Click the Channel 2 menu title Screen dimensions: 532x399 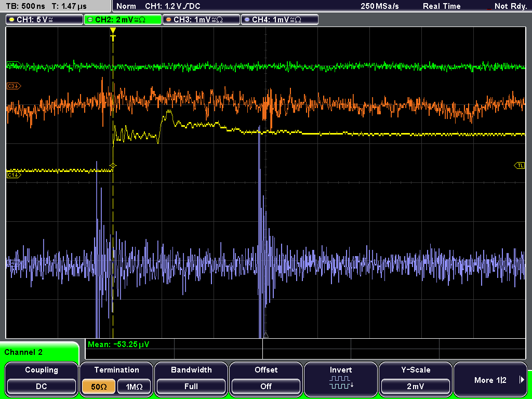[x=23, y=352]
